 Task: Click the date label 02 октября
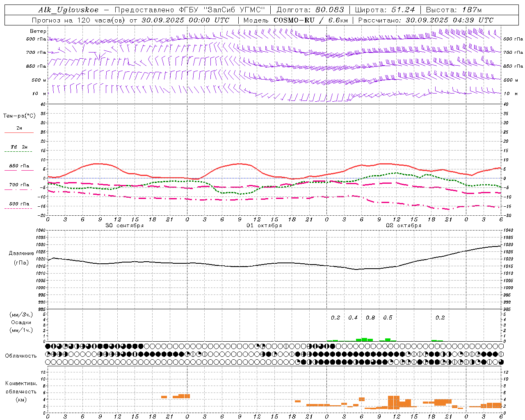404,226
